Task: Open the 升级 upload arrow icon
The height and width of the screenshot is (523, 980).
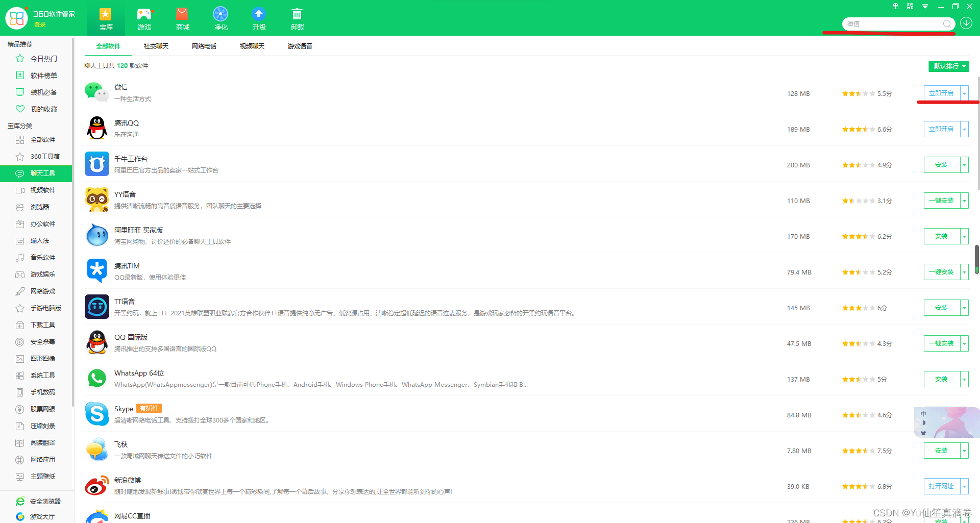Action: 259,18
